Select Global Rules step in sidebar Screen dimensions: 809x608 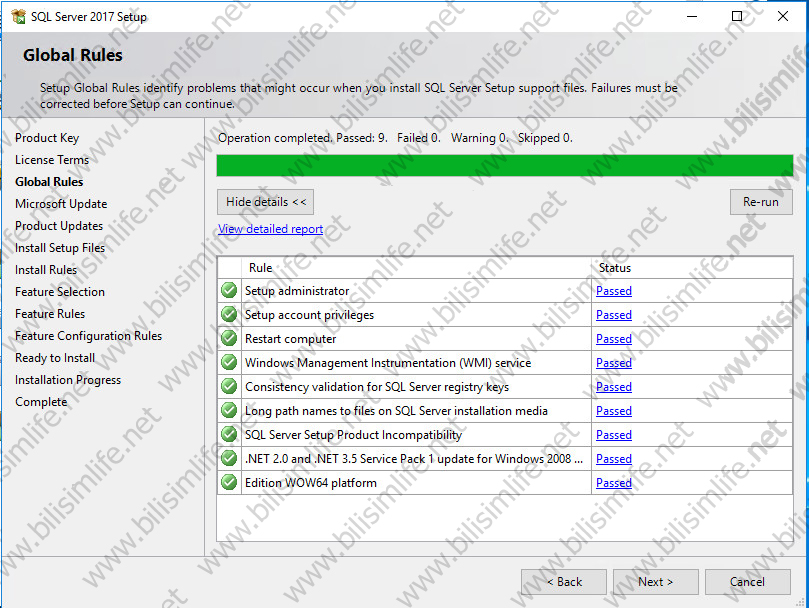pyautogui.click(x=49, y=182)
